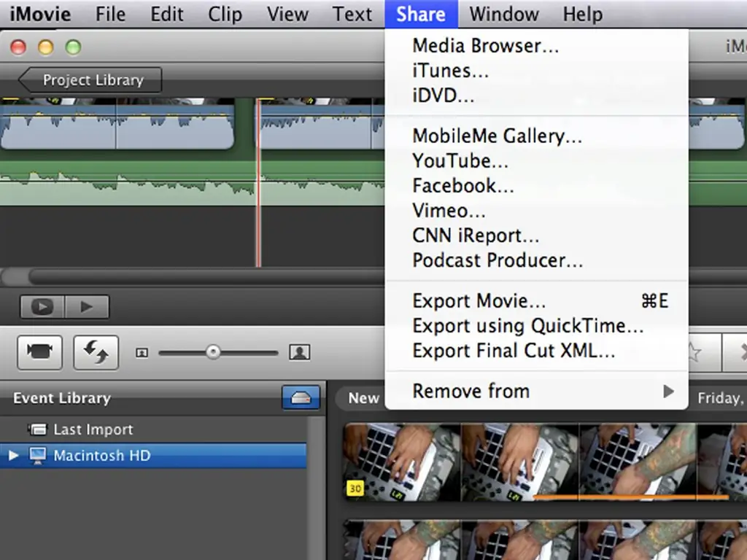
Task: Click the unmark star button
Action: coord(704,353)
